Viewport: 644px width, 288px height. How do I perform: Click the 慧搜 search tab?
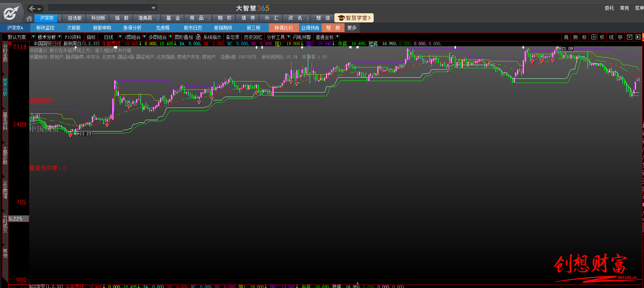click(x=333, y=28)
